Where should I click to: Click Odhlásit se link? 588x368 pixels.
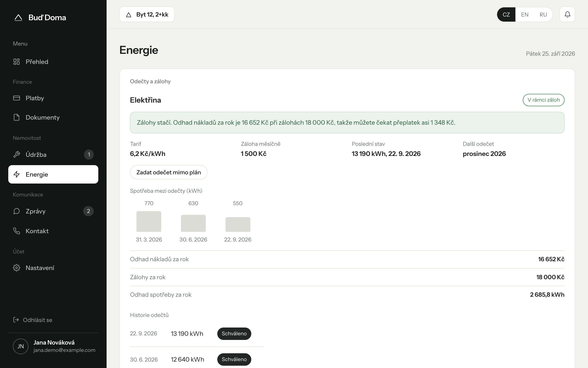(x=33, y=320)
